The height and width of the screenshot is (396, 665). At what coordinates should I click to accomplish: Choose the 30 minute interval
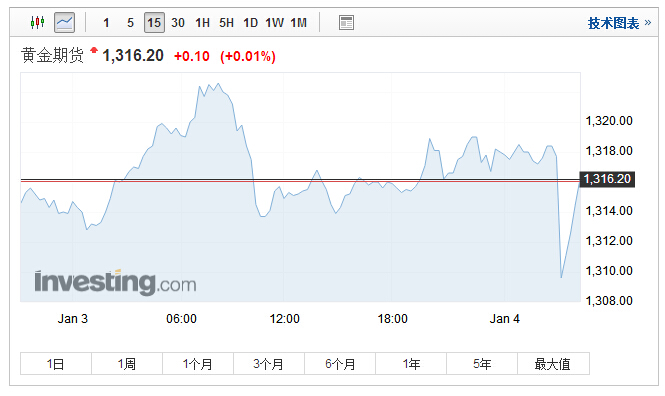click(178, 22)
